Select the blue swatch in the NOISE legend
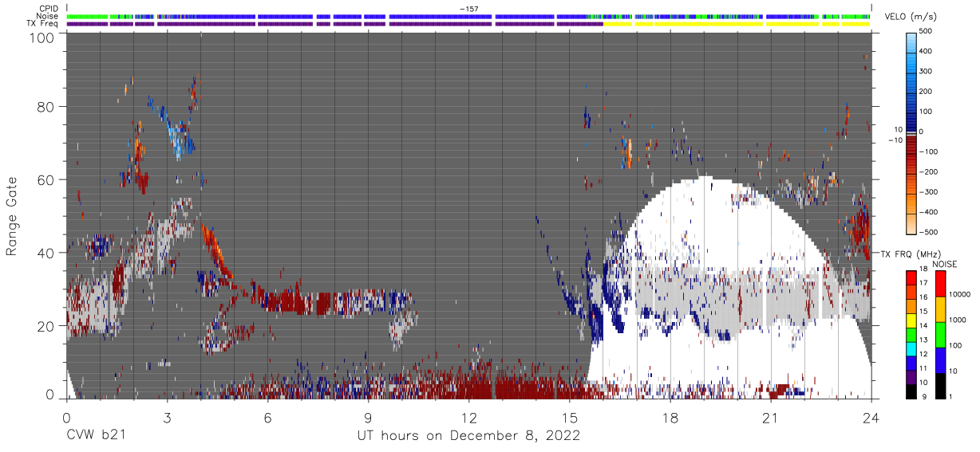 pos(940,359)
